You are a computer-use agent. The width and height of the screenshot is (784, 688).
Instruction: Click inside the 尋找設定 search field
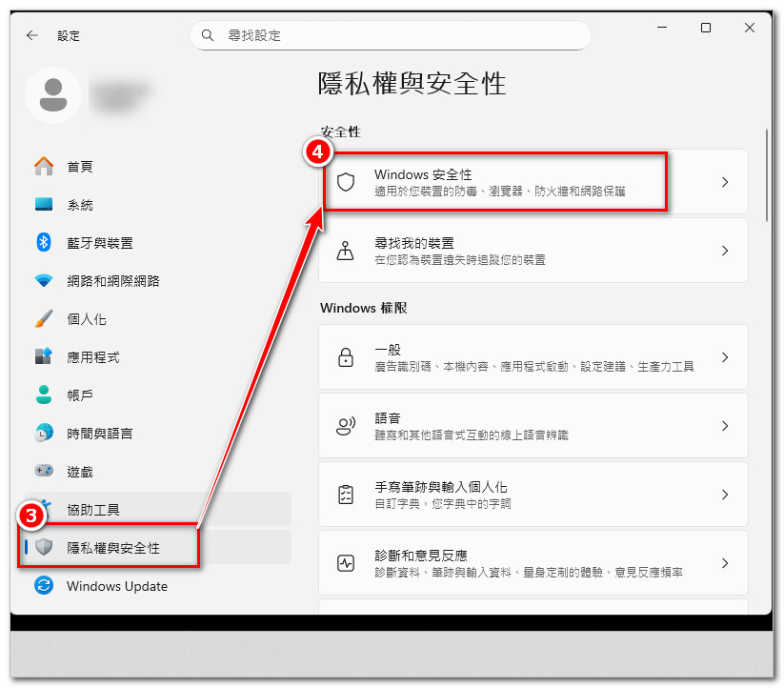pos(391,35)
